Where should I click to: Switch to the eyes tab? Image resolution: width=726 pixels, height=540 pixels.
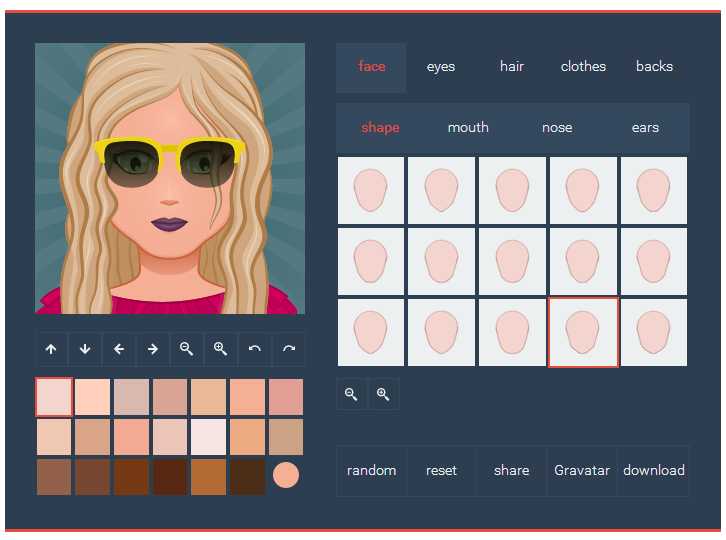click(440, 67)
